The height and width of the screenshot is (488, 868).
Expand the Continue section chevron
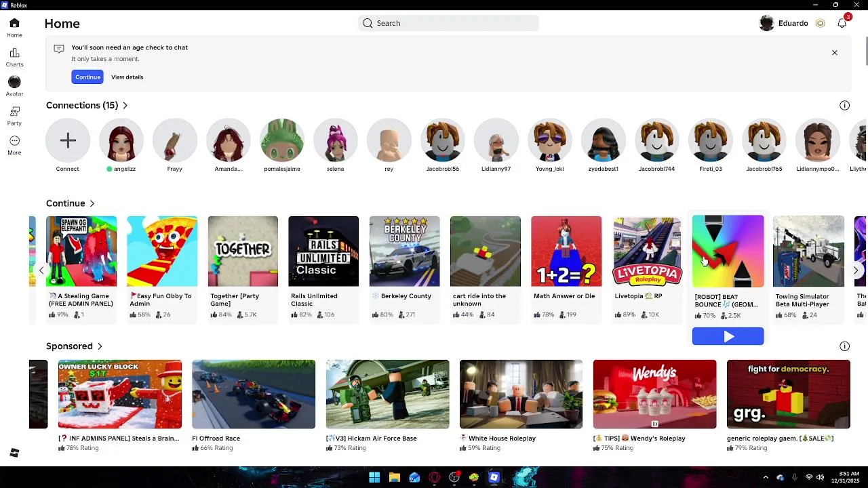pyautogui.click(x=92, y=203)
